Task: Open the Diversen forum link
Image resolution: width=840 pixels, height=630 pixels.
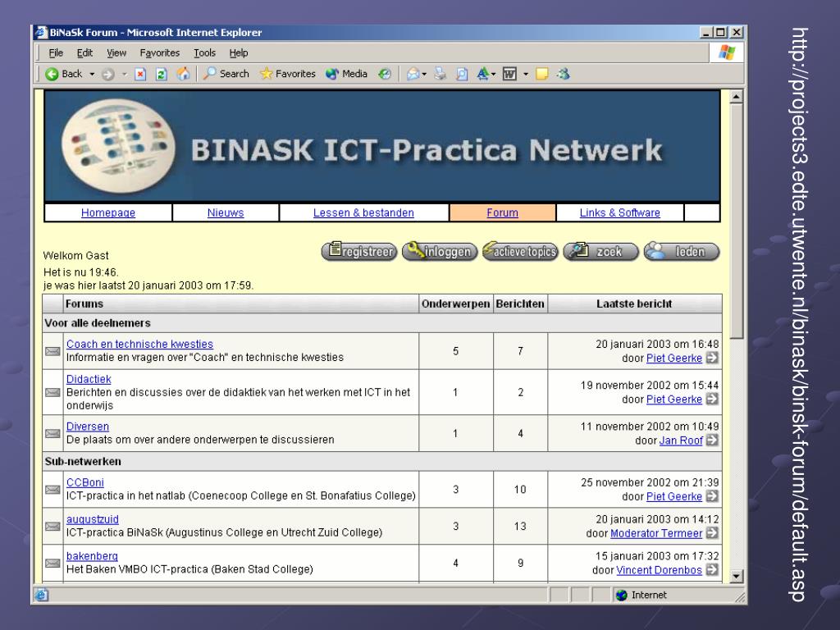Action: [88, 427]
